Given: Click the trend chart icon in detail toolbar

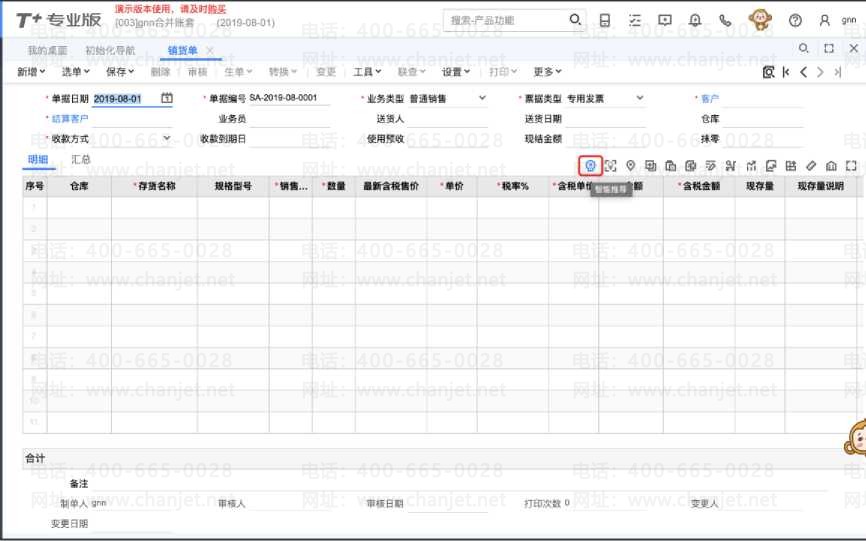Looking at the screenshot, I should (751, 166).
